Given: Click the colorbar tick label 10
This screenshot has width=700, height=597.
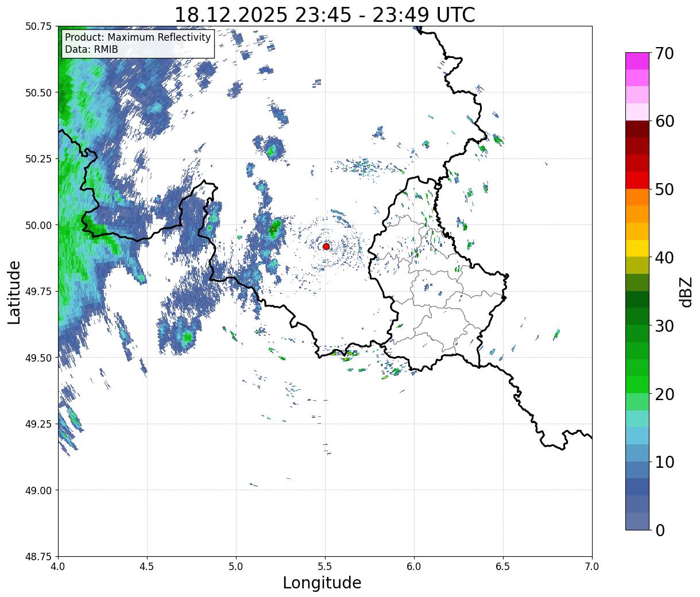Looking at the screenshot, I should [x=664, y=462].
